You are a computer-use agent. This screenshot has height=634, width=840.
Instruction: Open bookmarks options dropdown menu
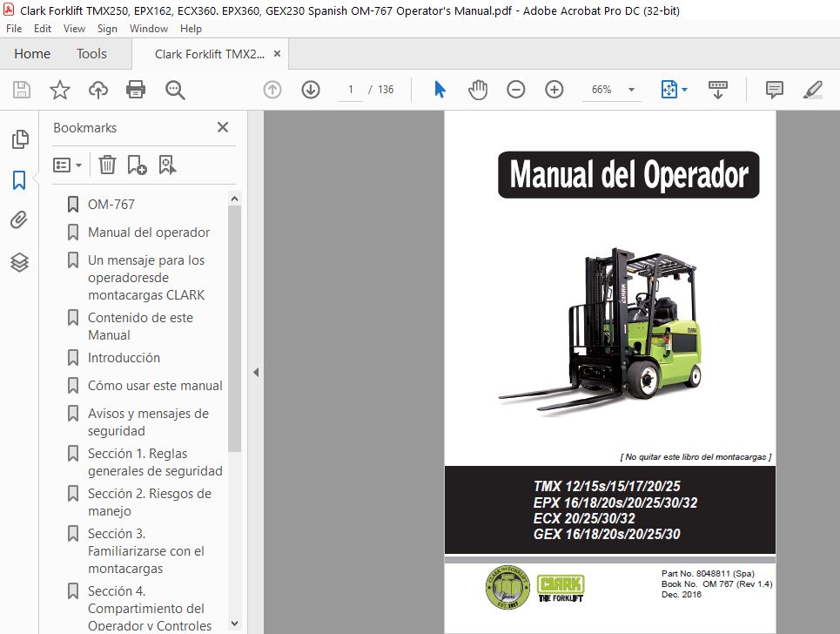point(68,165)
